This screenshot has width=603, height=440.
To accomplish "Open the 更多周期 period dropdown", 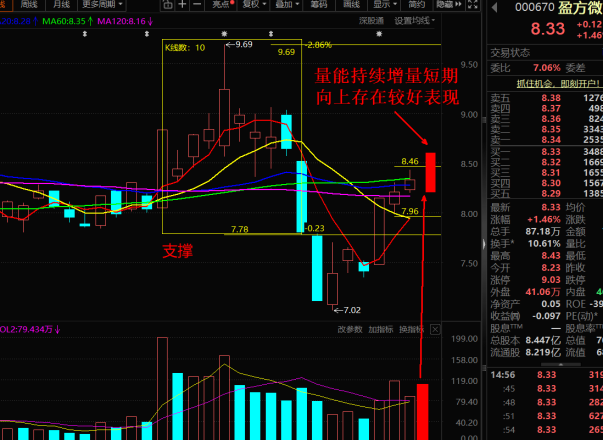I will click(102, 5).
